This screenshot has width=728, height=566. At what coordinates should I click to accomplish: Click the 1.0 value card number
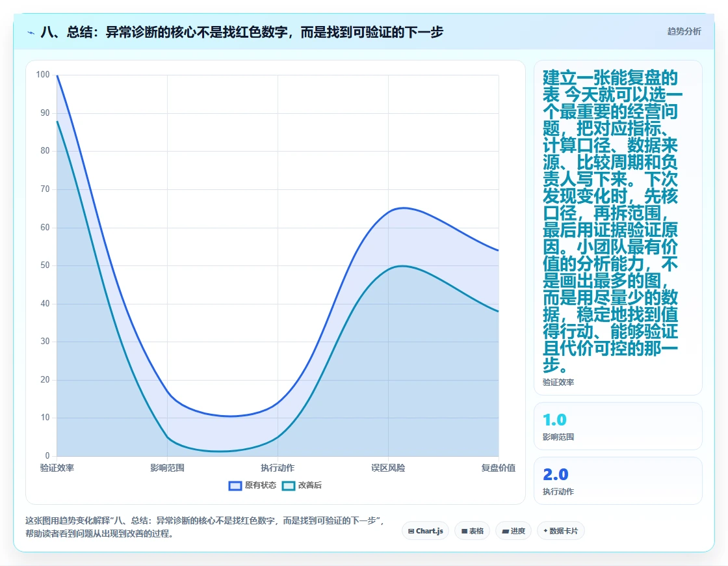tap(555, 420)
